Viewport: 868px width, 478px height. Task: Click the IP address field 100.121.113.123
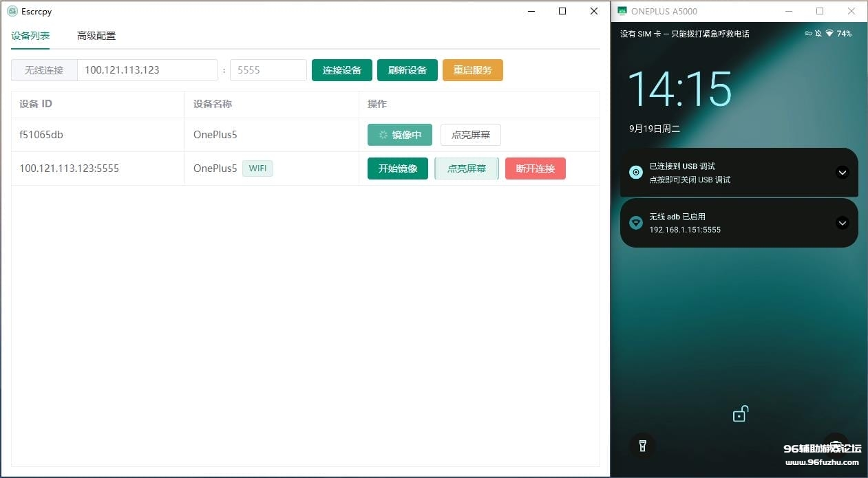click(x=147, y=70)
